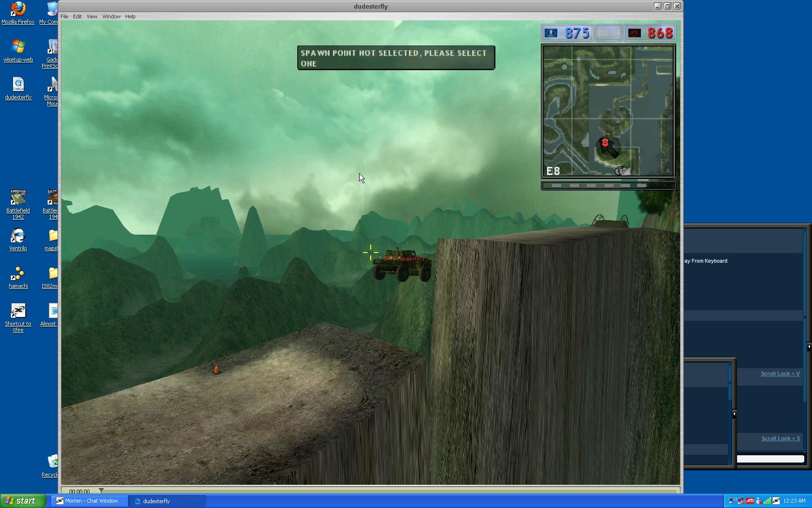
Task: Click the white input field in Xfire panel
Action: click(x=770, y=459)
